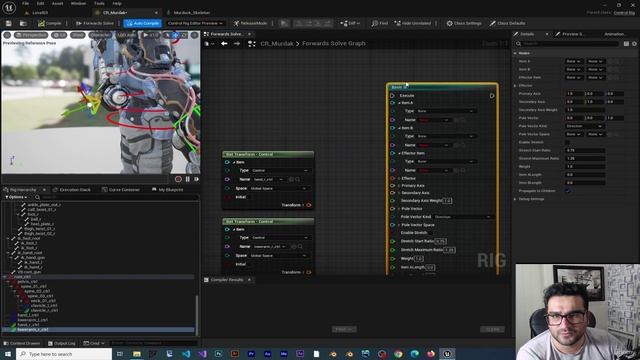The height and width of the screenshot is (360, 640).
Task: Open the Character viewport menu
Action: [100, 35]
